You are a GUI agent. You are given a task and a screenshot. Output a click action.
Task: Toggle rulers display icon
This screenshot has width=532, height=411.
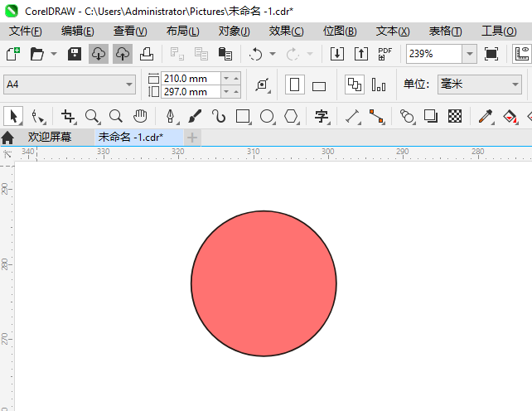(522, 54)
